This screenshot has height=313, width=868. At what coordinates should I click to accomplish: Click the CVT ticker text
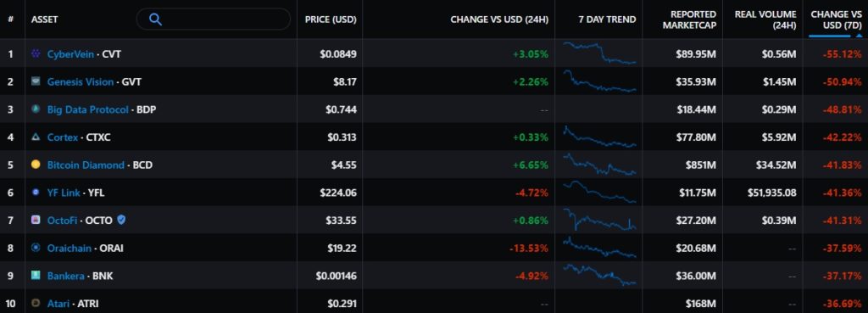pos(112,54)
